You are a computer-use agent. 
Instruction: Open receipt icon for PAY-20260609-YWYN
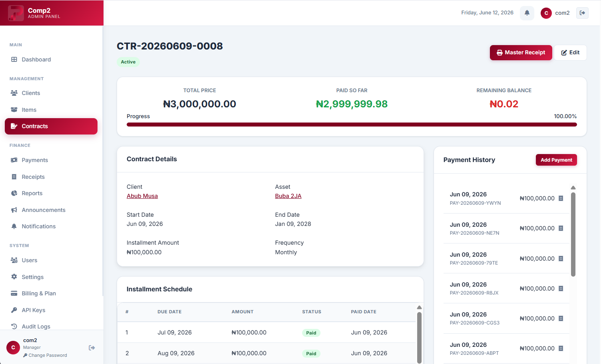pyautogui.click(x=561, y=198)
